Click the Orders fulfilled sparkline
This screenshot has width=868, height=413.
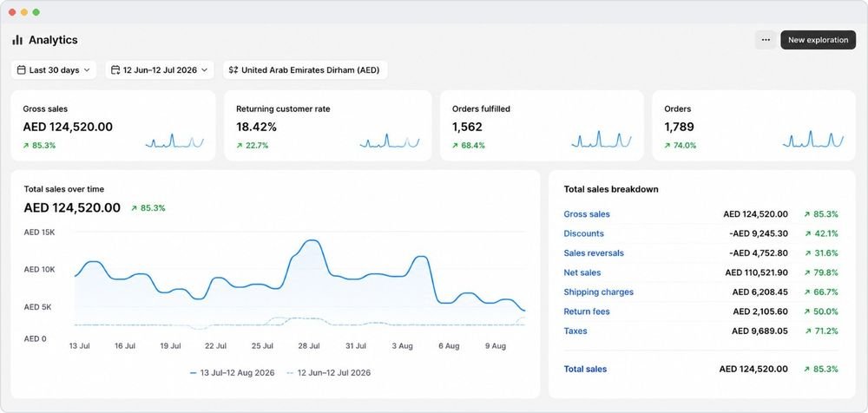coord(602,140)
